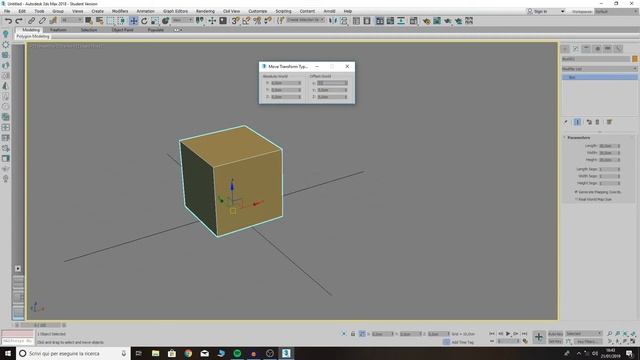Click the Polygon Modeling panel button

[x=33, y=37]
